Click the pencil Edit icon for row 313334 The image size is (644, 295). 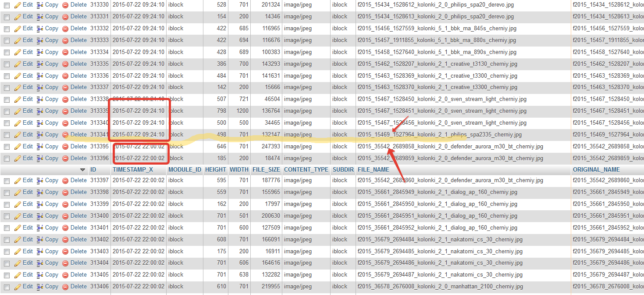(x=18, y=52)
